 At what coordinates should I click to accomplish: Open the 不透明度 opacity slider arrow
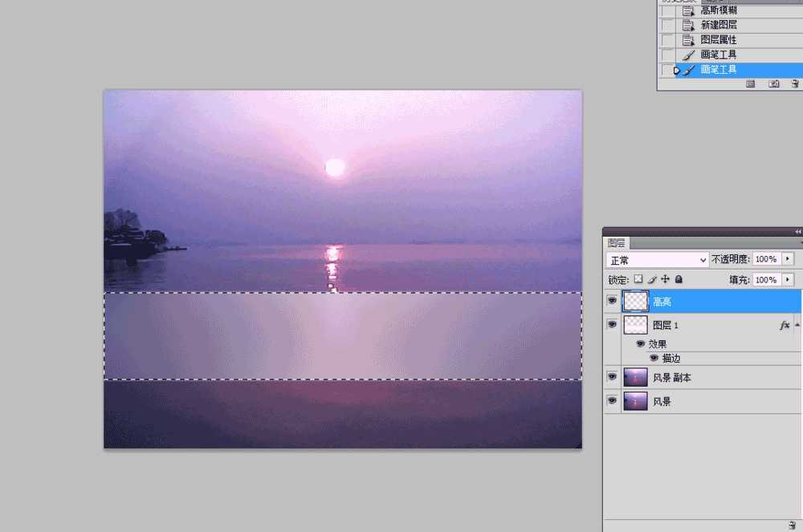[789, 259]
